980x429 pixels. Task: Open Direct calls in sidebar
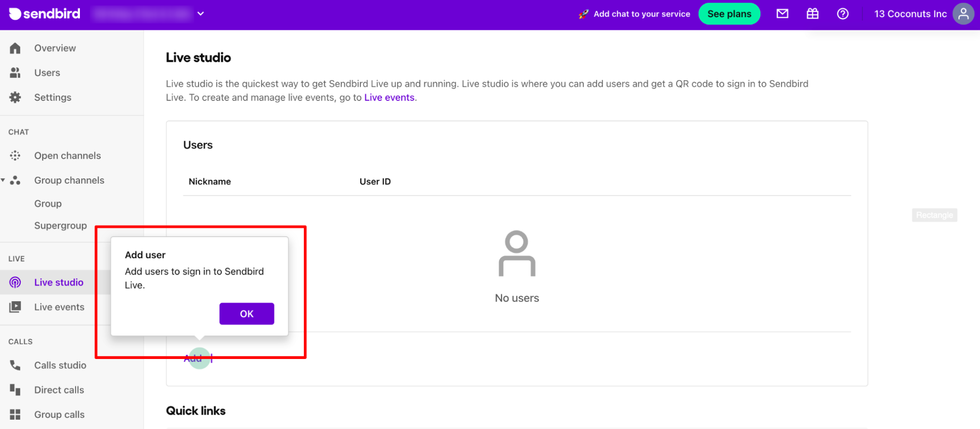coord(59,390)
